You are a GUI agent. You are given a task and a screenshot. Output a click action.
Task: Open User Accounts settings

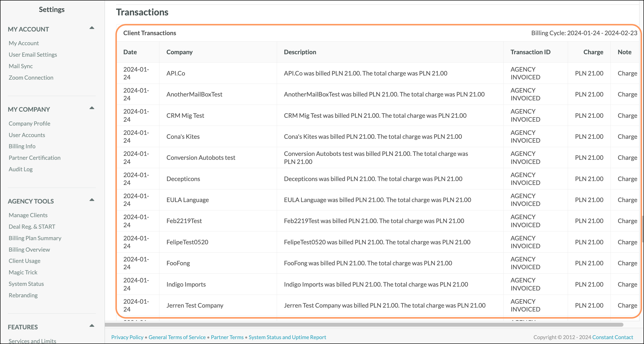(x=27, y=135)
